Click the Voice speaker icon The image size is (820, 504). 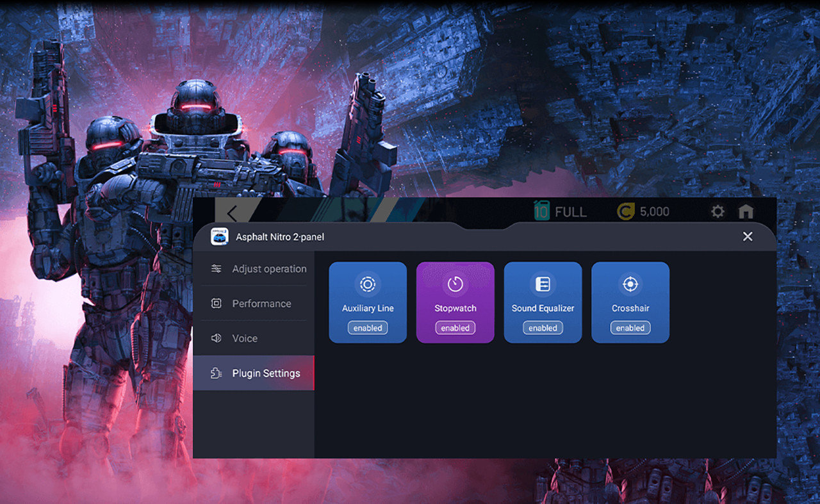click(x=217, y=338)
